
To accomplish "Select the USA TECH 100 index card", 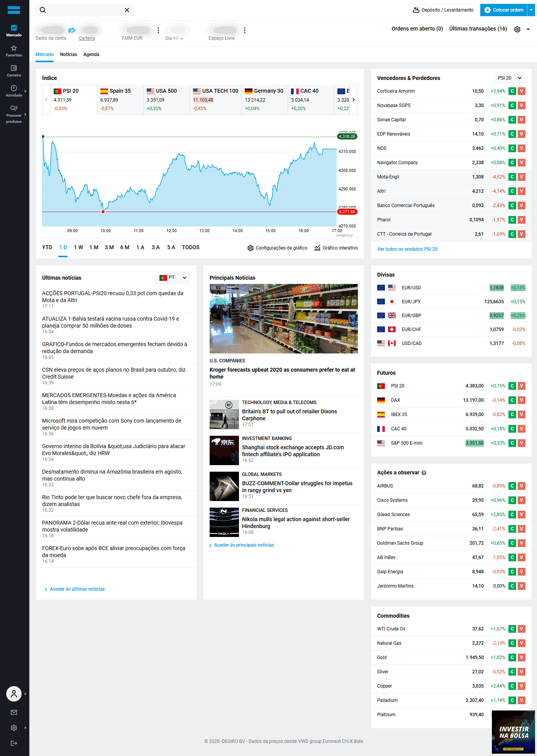I will [x=216, y=100].
